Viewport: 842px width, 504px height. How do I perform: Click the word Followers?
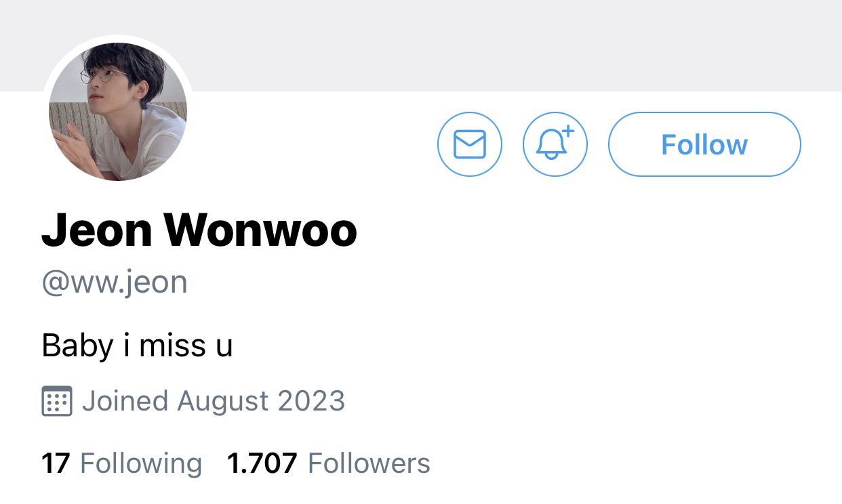click(x=369, y=464)
